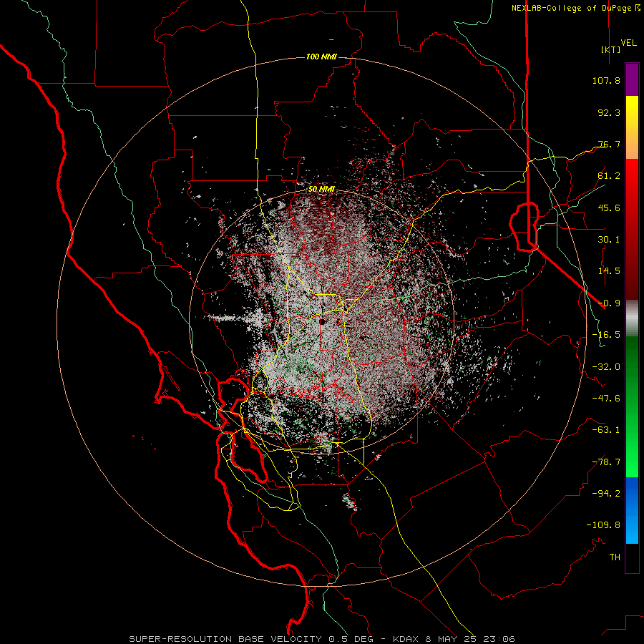
Task: Pick the yellow-orange band on the color bar
Action: coord(632,127)
